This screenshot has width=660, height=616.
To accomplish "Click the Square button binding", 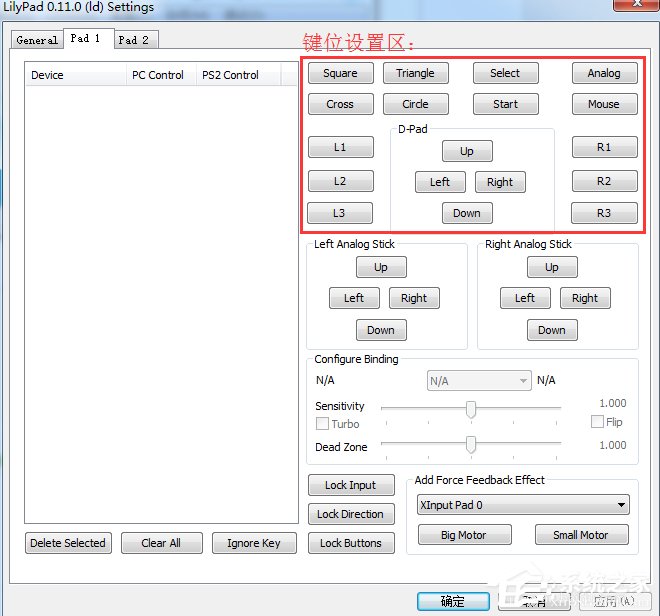I will (x=340, y=73).
